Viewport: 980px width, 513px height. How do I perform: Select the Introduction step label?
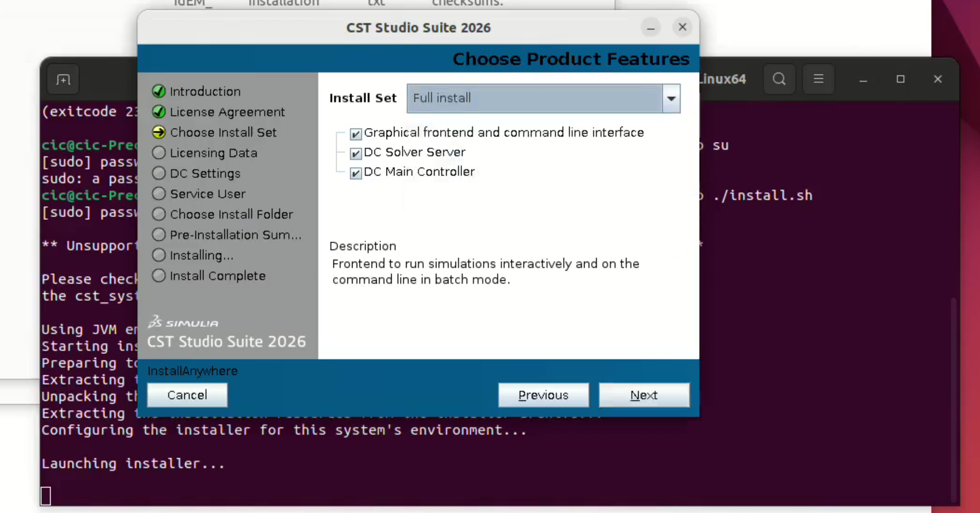point(205,91)
